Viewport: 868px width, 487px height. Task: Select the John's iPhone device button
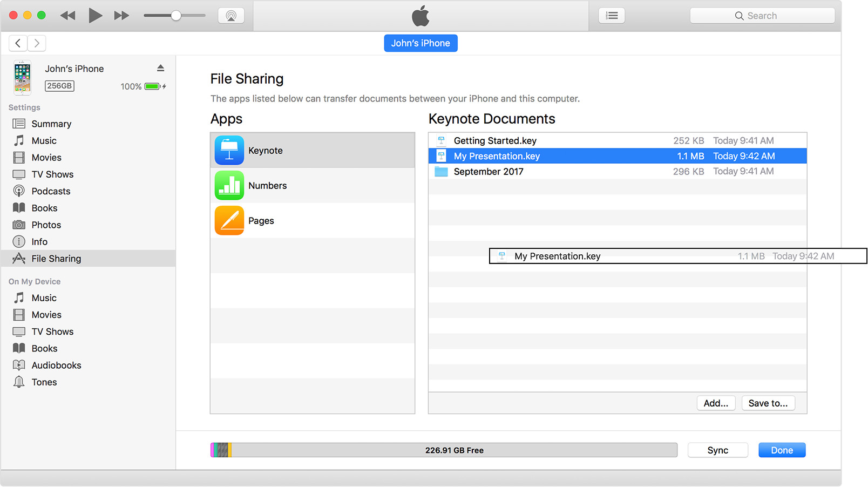click(x=421, y=43)
